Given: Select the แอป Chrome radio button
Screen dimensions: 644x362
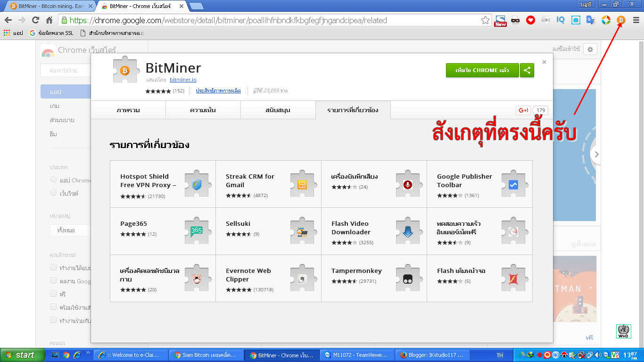Looking at the screenshot, I should (53, 180).
